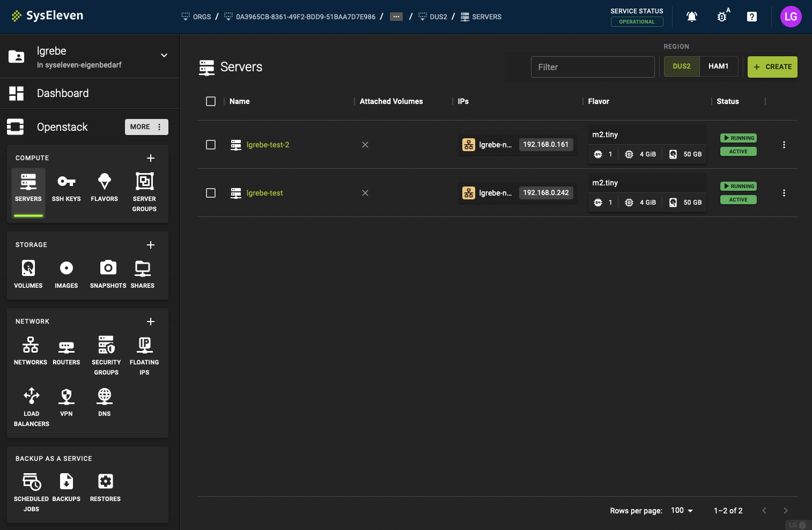This screenshot has height=530, width=812.
Task: Open Rows per page dropdown
Action: point(682,511)
